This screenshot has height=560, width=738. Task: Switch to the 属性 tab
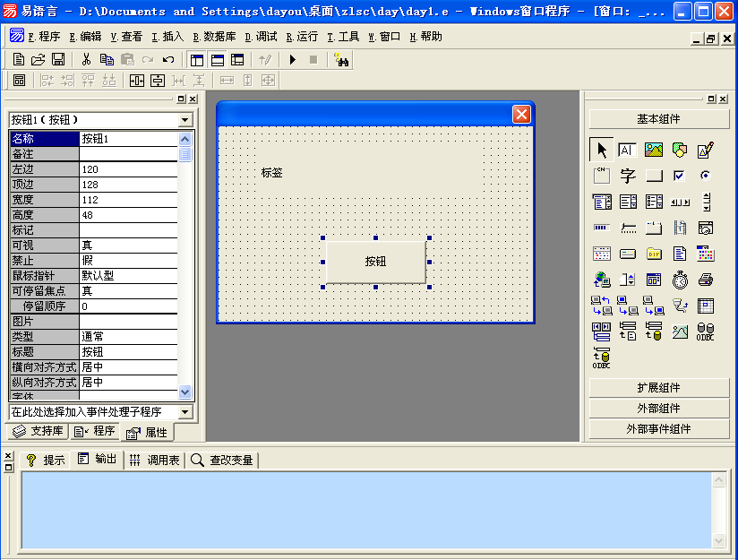[x=147, y=433]
